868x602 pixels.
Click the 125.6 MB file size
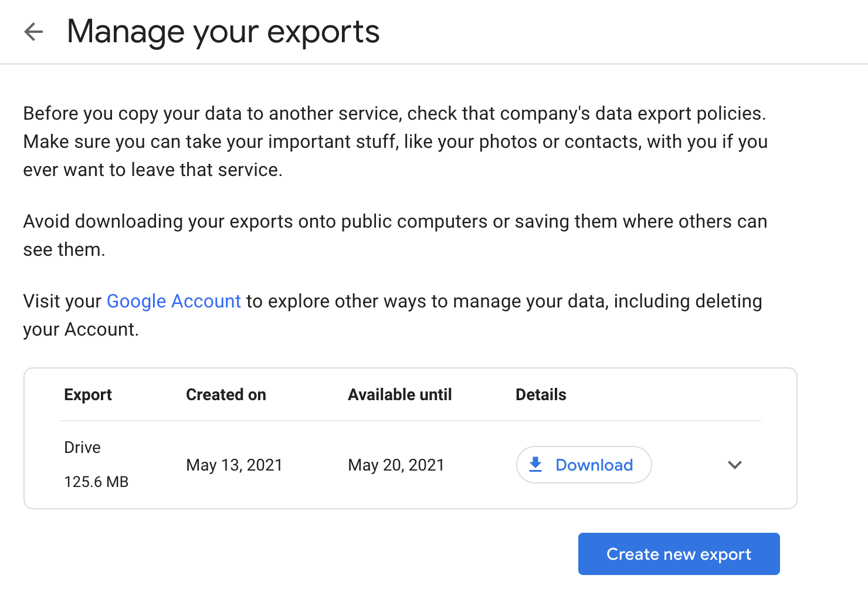pos(96,482)
